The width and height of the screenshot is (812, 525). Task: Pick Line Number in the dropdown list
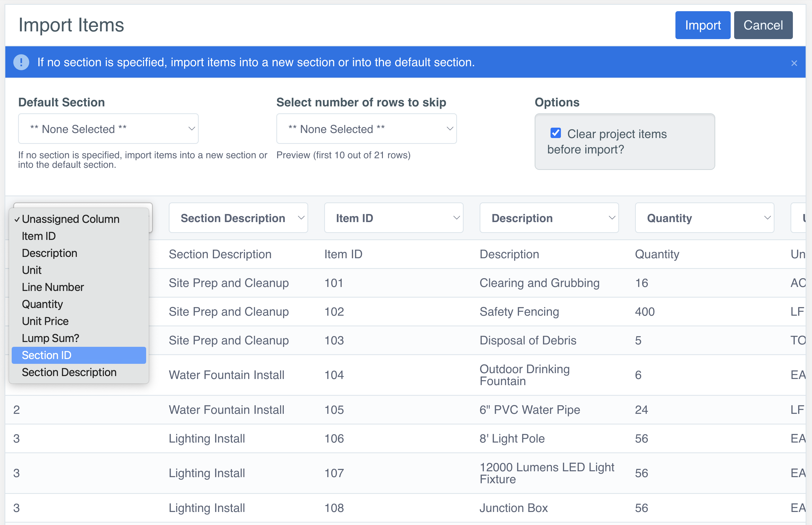(53, 287)
